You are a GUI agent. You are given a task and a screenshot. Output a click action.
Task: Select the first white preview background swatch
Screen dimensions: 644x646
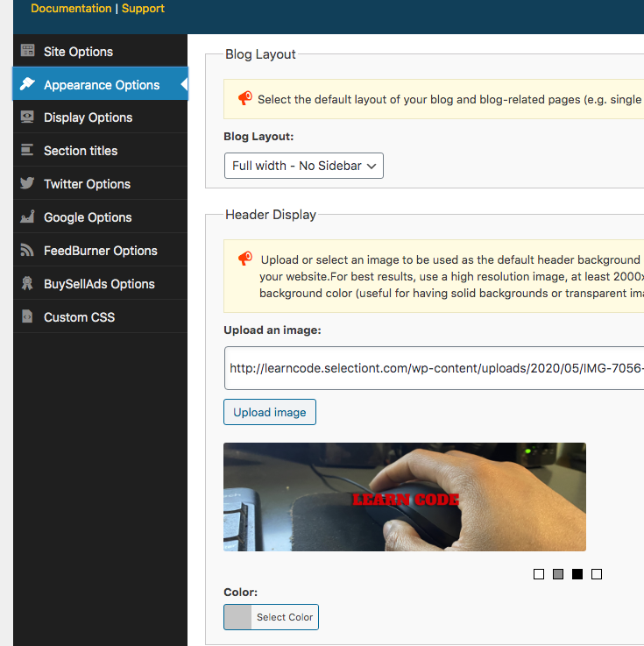[x=539, y=574]
